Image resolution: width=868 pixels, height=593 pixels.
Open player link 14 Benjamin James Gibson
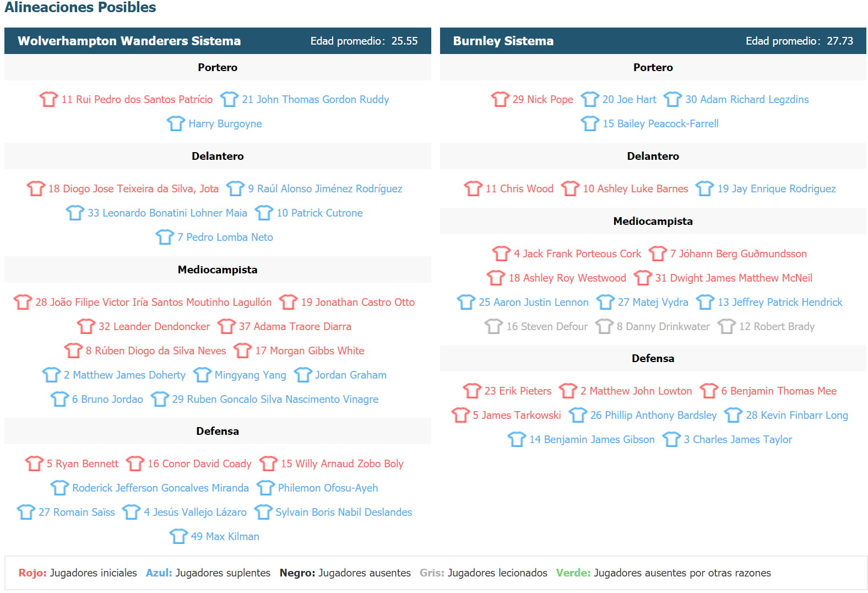[592, 439]
